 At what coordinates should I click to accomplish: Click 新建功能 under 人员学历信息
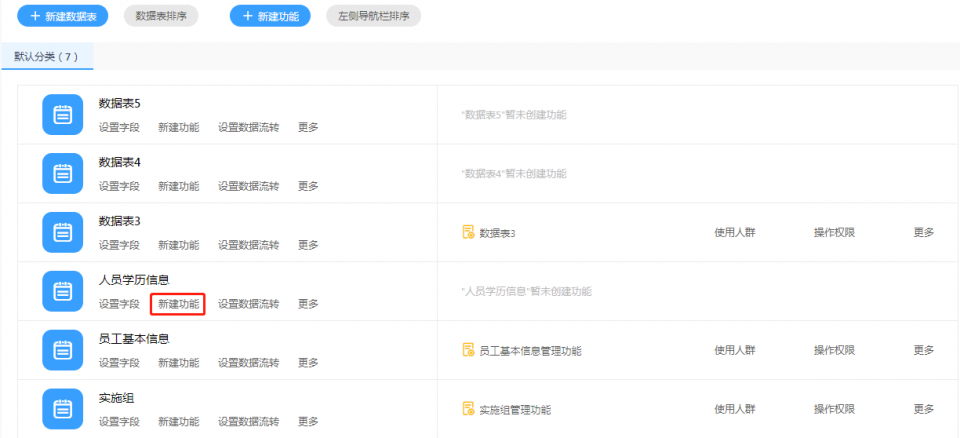(x=179, y=304)
